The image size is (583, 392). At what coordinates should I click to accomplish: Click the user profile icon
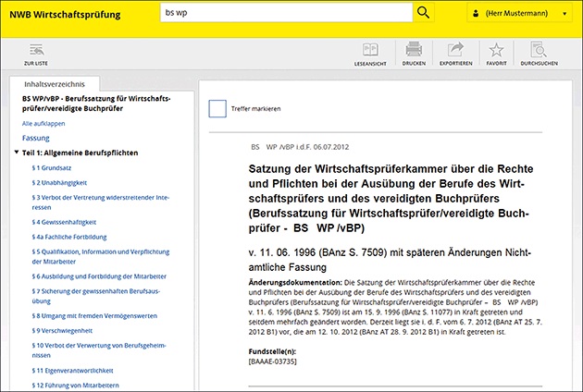[474, 14]
